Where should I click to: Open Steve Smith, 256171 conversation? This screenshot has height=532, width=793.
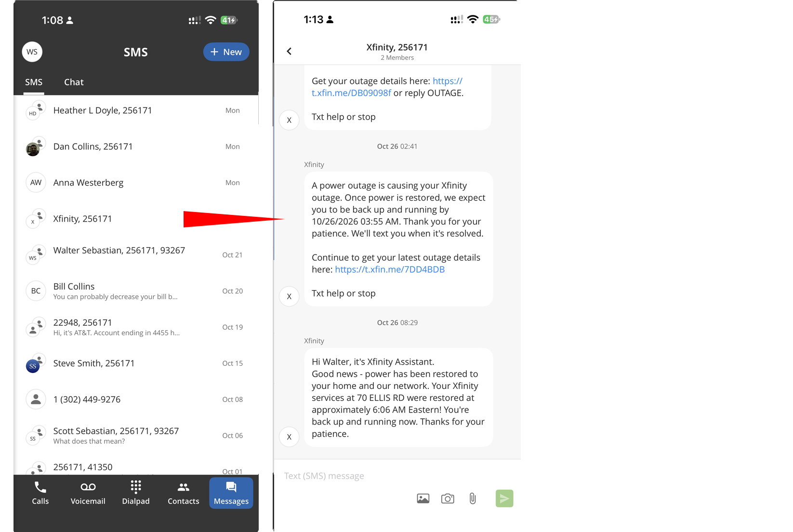coord(136,363)
